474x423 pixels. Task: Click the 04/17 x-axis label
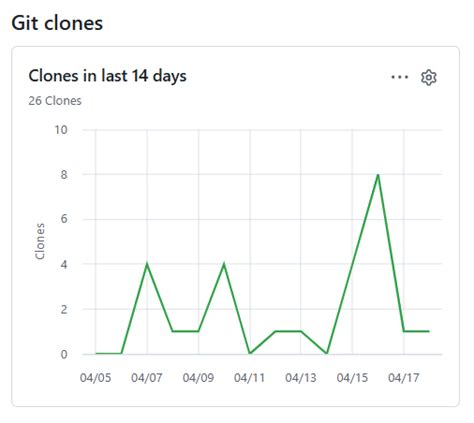[403, 378]
